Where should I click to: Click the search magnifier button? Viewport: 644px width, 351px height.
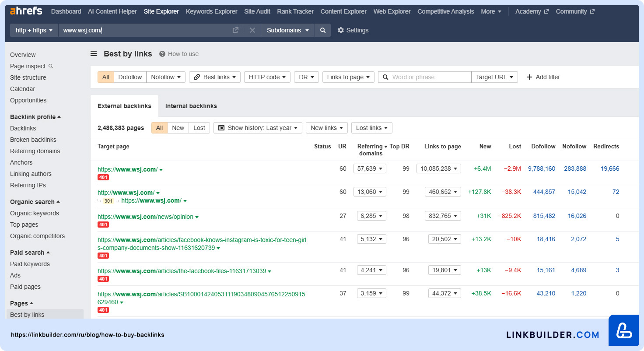[x=323, y=30]
